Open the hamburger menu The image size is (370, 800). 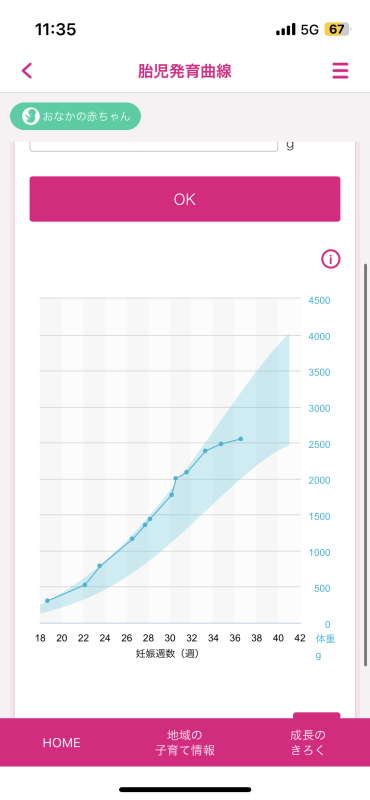(340, 70)
